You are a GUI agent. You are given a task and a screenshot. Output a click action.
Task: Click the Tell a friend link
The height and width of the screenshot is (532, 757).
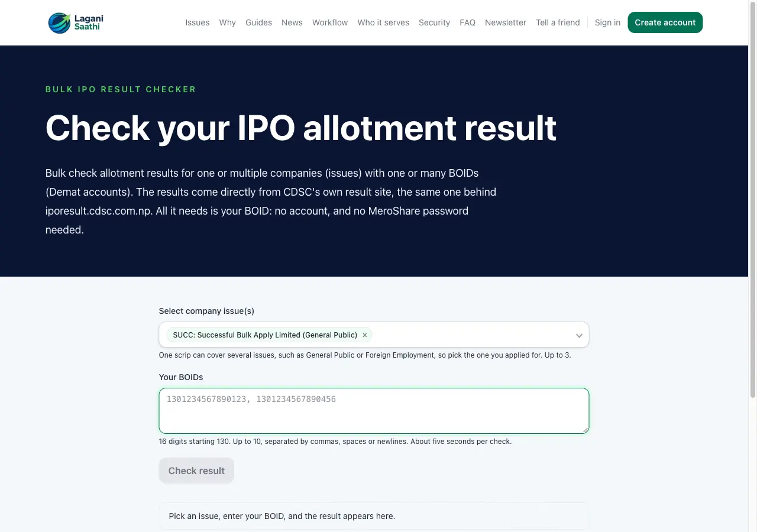558,22
